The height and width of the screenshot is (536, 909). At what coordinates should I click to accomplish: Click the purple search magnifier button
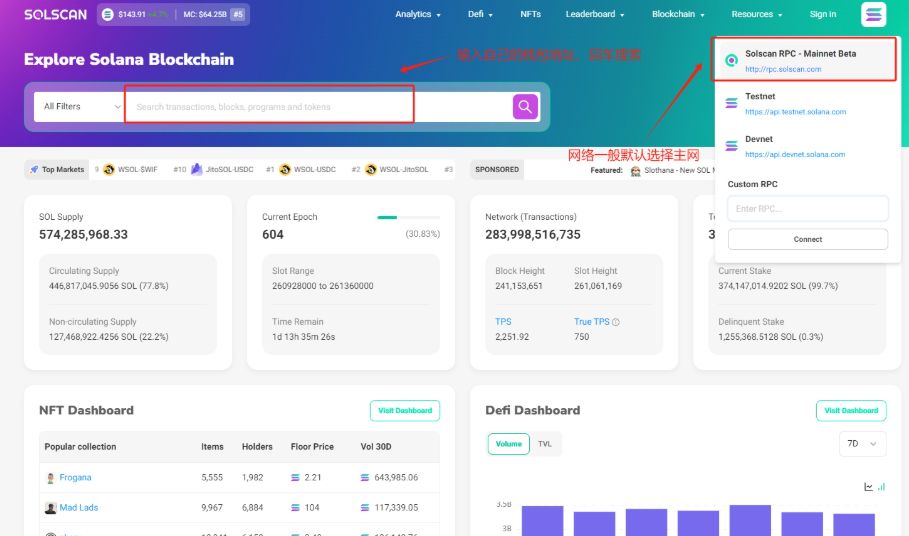click(x=525, y=107)
